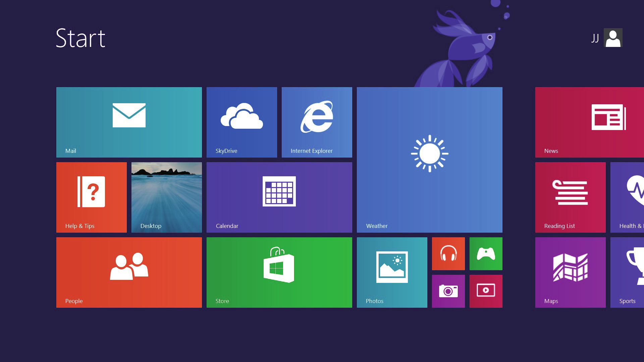The image size is (644, 362).
Task: Open the Photos tile
Action: coord(392,273)
